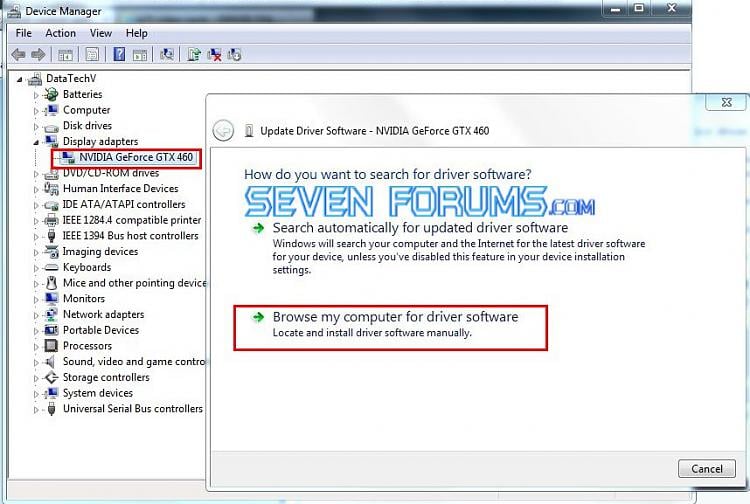The image size is (750, 504).
Task: Click the show/hide console tree toolbar icon
Action: pos(65,55)
